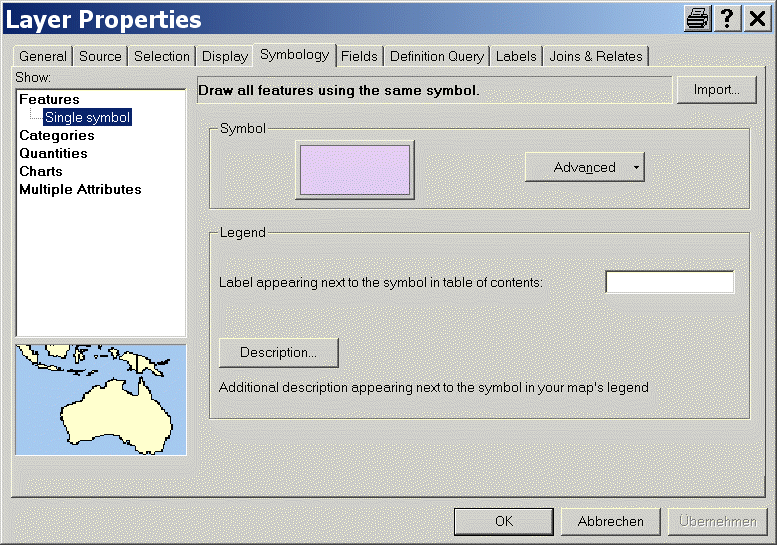Screen dimensions: 777x545
Task: Switch to the Display tab
Action: [x=225, y=56]
